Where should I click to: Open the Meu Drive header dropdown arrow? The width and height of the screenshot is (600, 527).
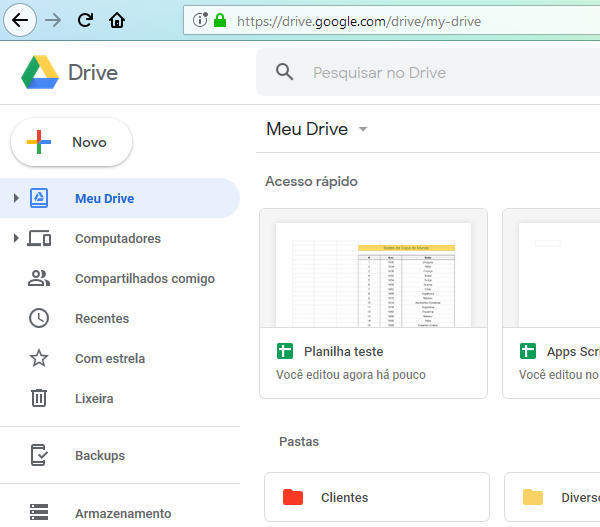[363, 129]
